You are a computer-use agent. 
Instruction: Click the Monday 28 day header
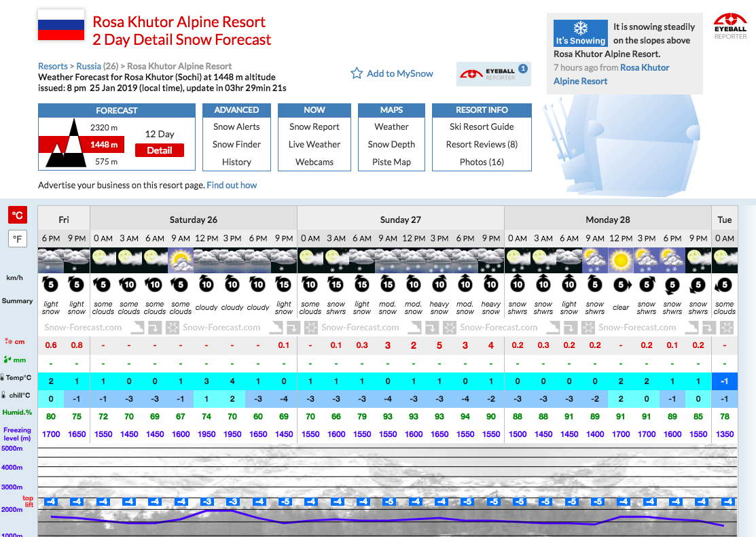(608, 220)
